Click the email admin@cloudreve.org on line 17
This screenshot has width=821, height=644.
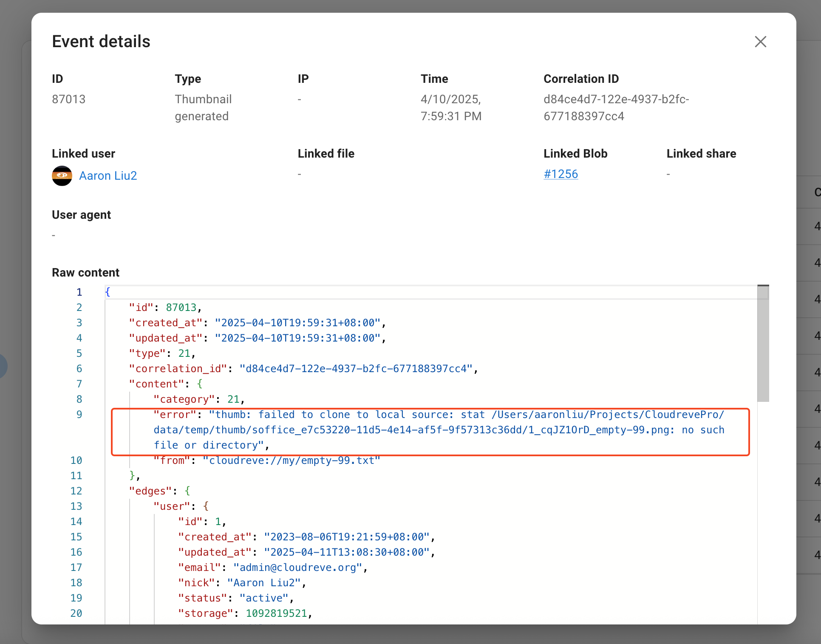(x=299, y=567)
